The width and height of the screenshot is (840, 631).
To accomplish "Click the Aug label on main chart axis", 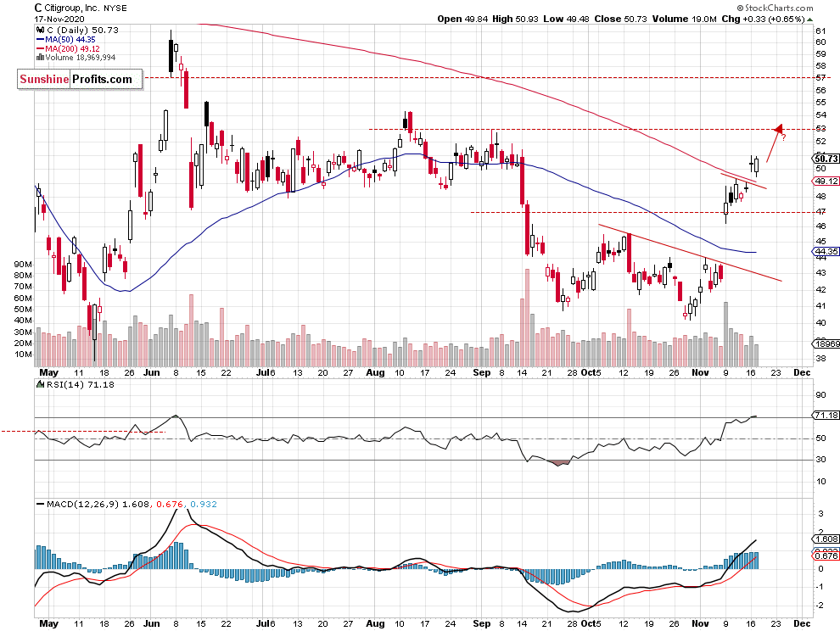I will pyautogui.click(x=376, y=372).
